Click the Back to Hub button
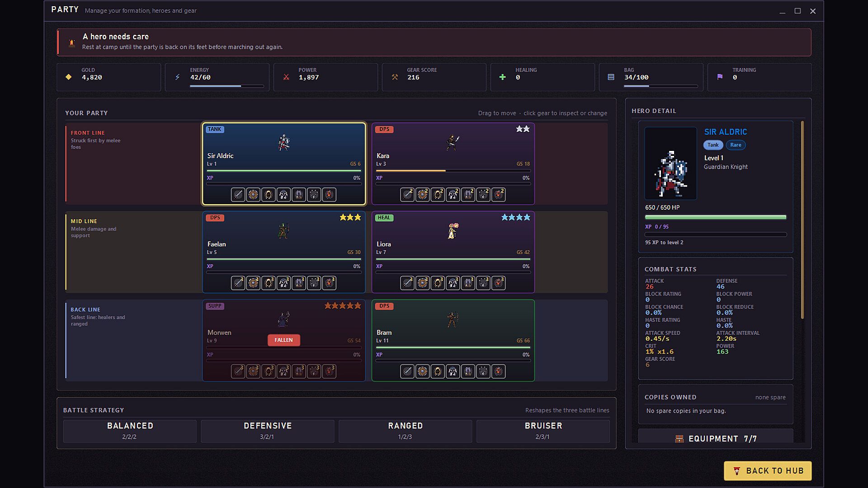868x488 pixels. (x=768, y=471)
